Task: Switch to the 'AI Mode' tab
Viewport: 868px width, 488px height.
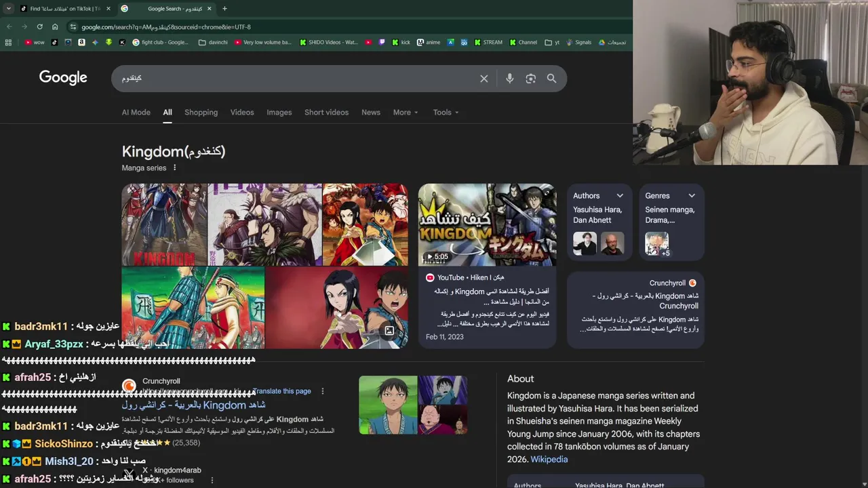Action: pos(136,113)
